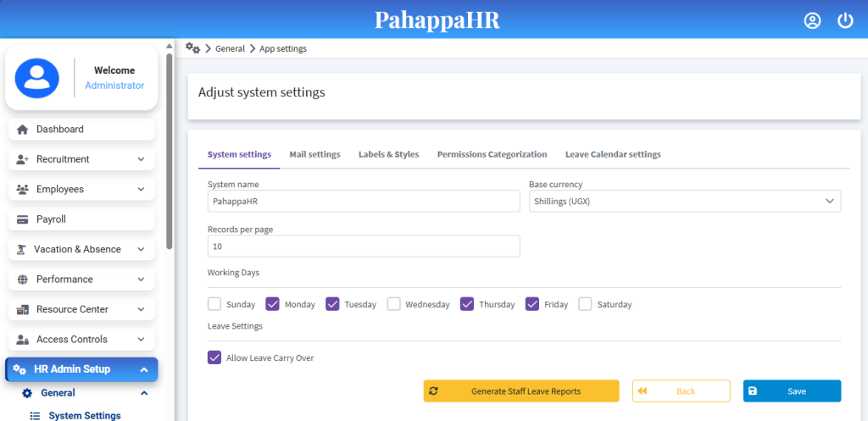Click the Payroll card icon
Screen dimensions: 868x421
(23, 219)
